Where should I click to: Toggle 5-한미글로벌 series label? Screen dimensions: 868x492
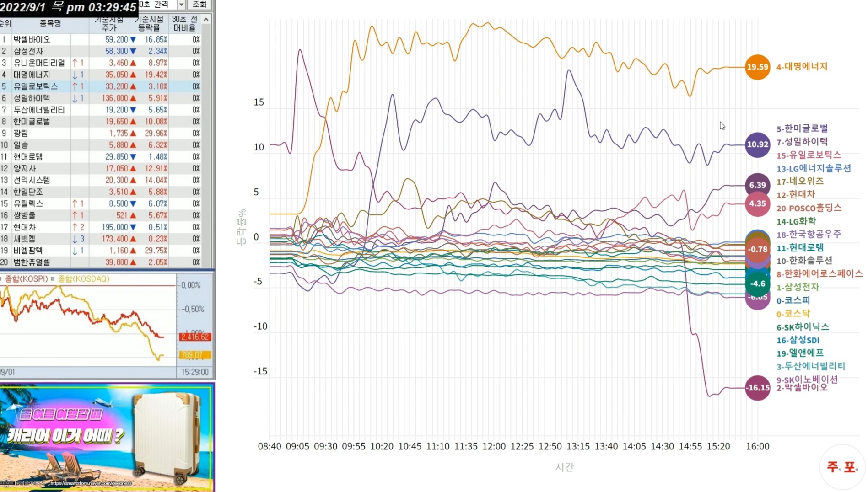pyautogui.click(x=802, y=128)
